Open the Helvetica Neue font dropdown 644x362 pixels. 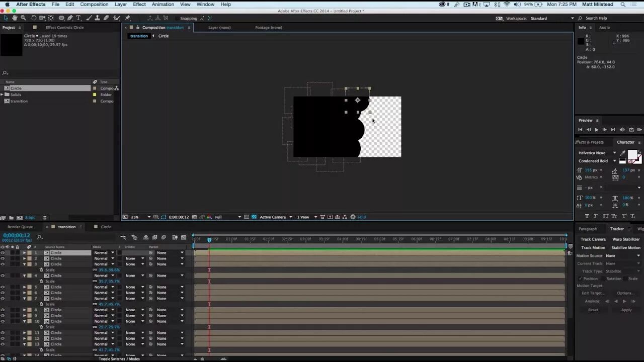click(597, 153)
